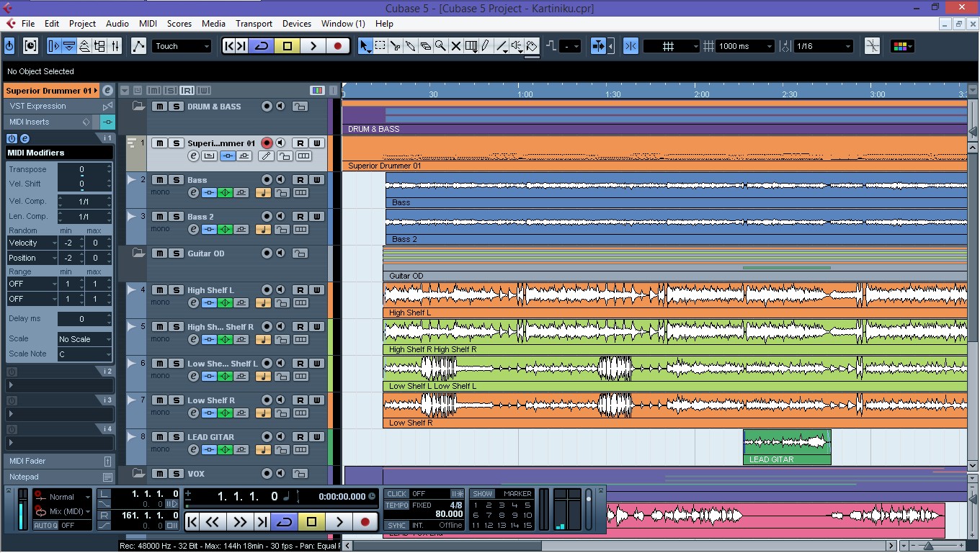Solo the Bass 2 track
This screenshot has height=553, width=980.
coord(176,217)
